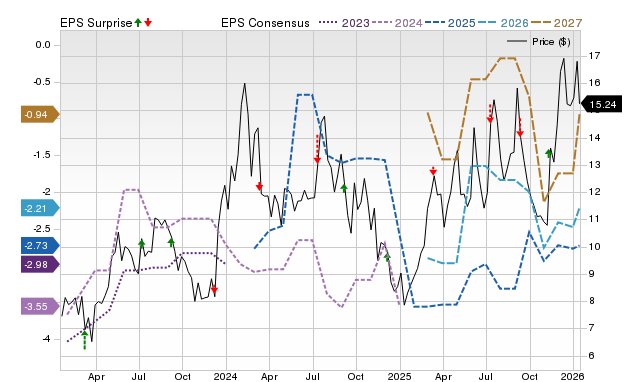The width and height of the screenshot is (640, 382).
Task: Click the 14 label on the price axis
Action: (x=594, y=138)
